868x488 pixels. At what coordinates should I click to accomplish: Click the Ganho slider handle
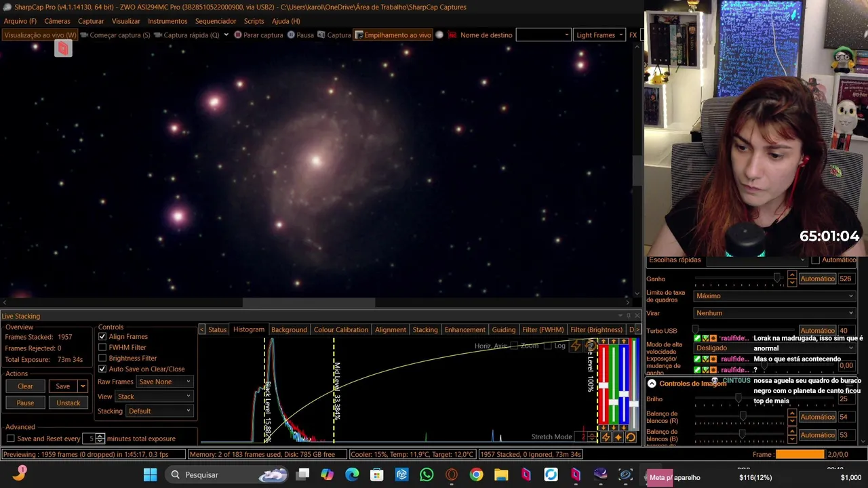(777, 278)
